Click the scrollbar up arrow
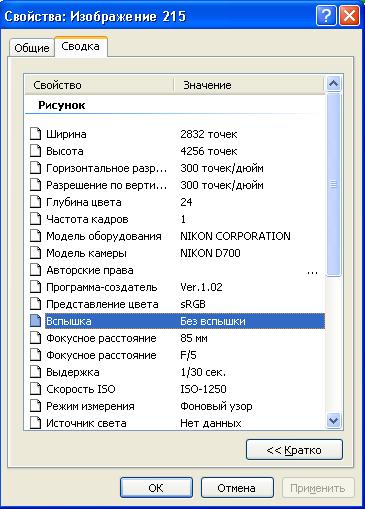 pyautogui.click(x=334, y=83)
